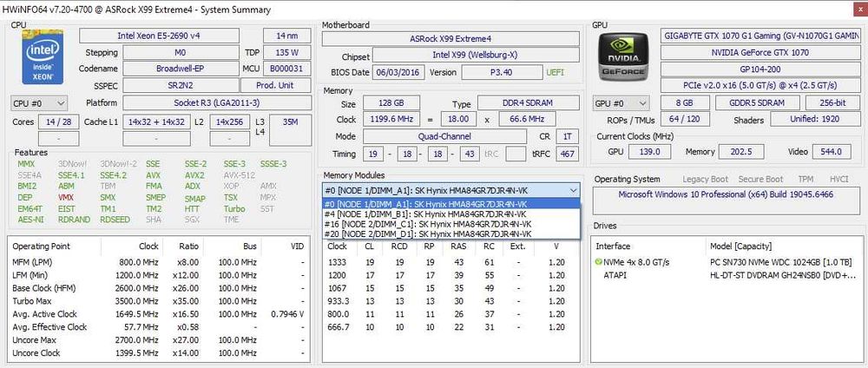This screenshot has height=368, width=868.
Task: Click the B000031 MCU value
Action: [286, 69]
